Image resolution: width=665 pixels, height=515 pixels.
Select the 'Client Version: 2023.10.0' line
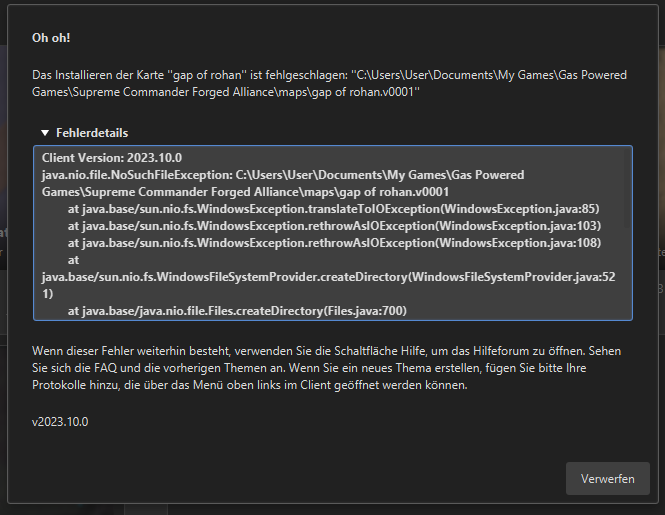tap(112, 158)
